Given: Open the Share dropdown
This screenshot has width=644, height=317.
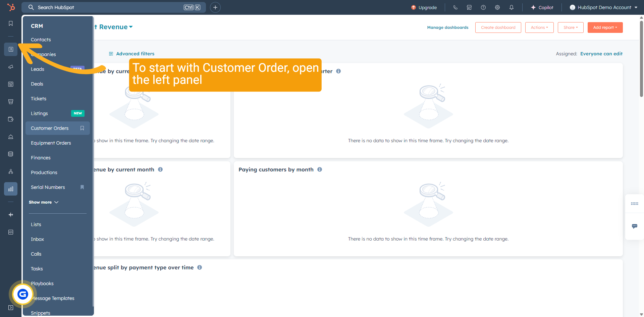Looking at the screenshot, I should 571,28.
